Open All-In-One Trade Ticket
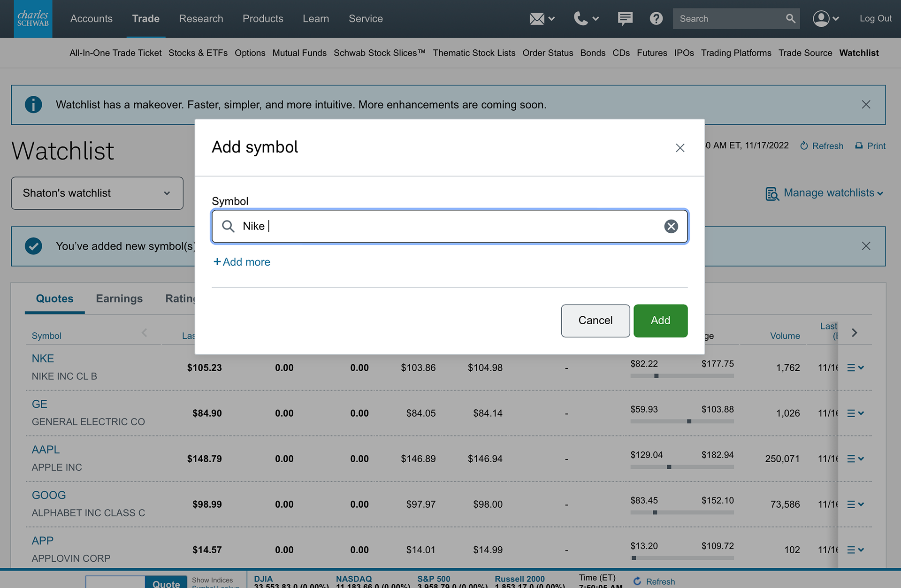901x588 pixels. 115,53
